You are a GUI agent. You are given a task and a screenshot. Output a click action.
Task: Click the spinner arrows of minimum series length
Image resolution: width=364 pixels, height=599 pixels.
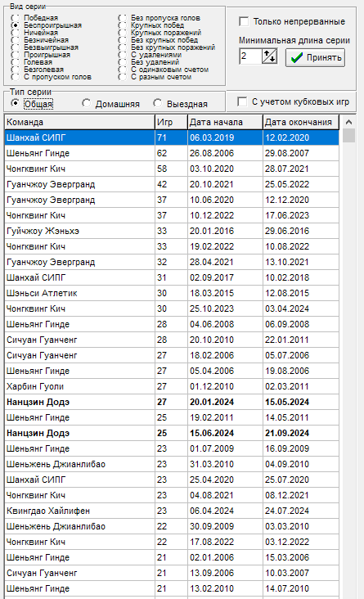point(270,57)
